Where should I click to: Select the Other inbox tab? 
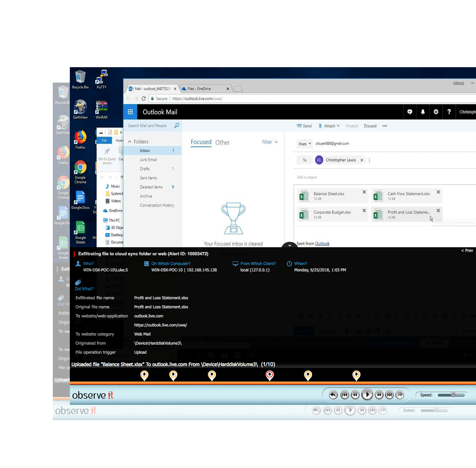point(222,143)
